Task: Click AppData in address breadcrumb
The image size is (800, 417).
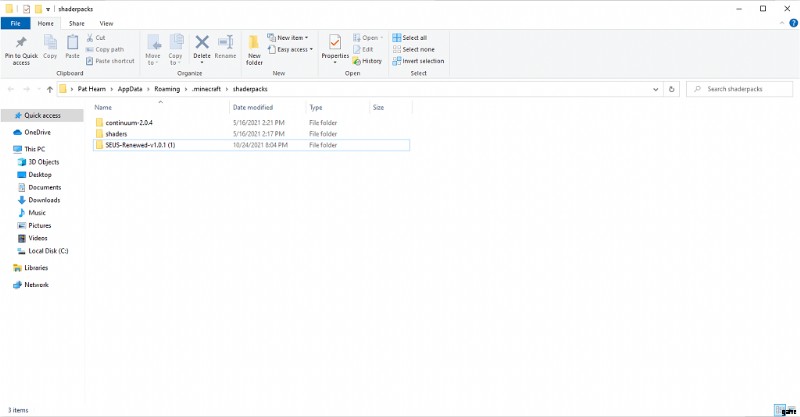Action: (x=130, y=89)
